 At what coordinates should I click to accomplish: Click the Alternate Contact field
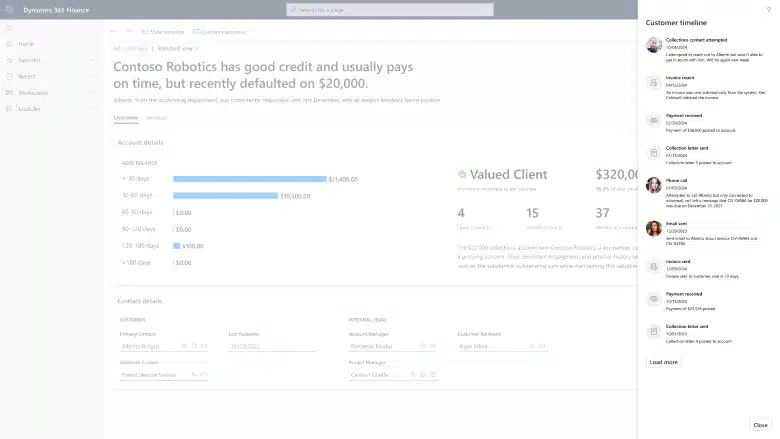coord(164,375)
